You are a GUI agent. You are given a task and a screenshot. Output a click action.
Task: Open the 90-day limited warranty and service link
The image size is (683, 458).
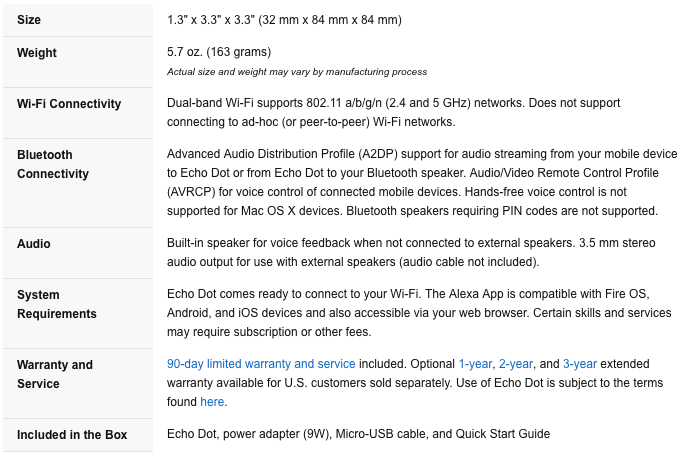click(261, 364)
